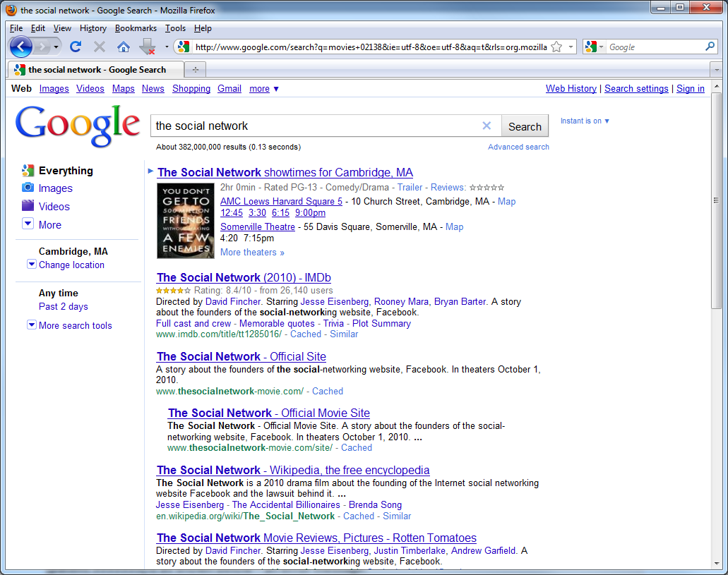728x575 pixels.
Task: Open the History menu
Action: coord(93,28)
